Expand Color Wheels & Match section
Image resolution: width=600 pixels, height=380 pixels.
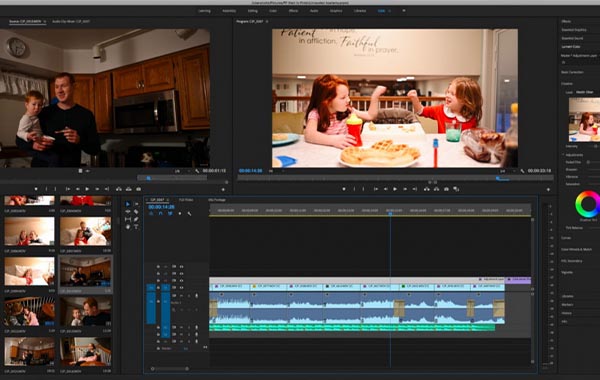pos(576,250)
